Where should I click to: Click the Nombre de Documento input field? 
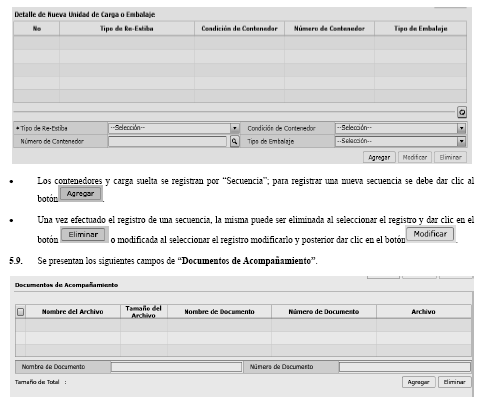pos(176,367)
